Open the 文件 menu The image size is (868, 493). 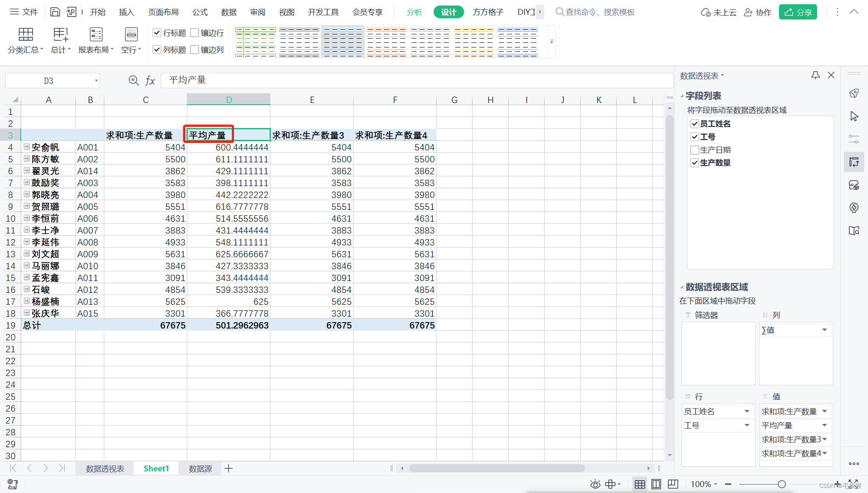25,12
